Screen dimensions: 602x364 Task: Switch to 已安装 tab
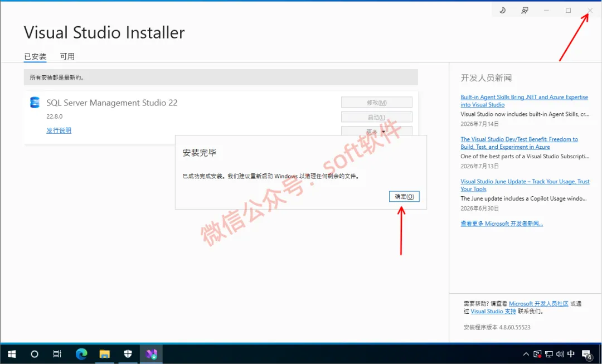click(x=35, y=56)
